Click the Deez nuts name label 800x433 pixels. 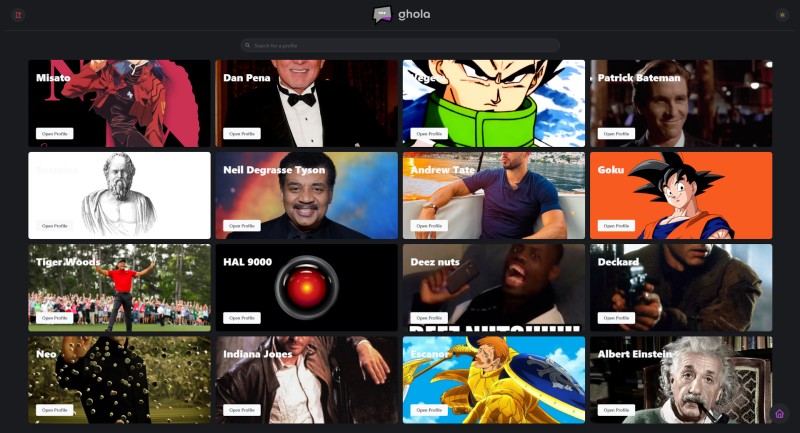pos(435,262)
